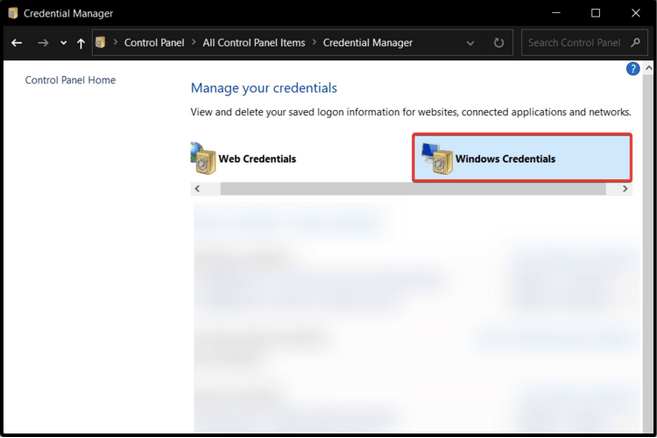The image size is (657, 438).
Task: Click the horizontal scrollbar right arrow
Action: (x=625, y=189)
